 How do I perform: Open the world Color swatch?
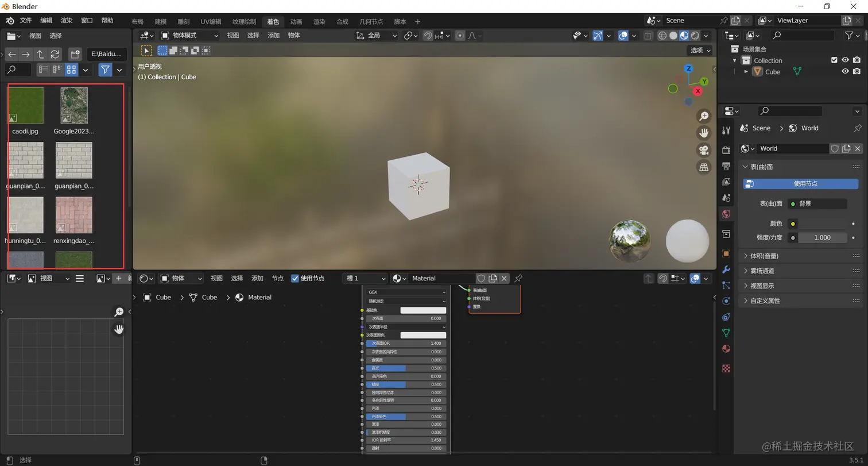[823, 224]
